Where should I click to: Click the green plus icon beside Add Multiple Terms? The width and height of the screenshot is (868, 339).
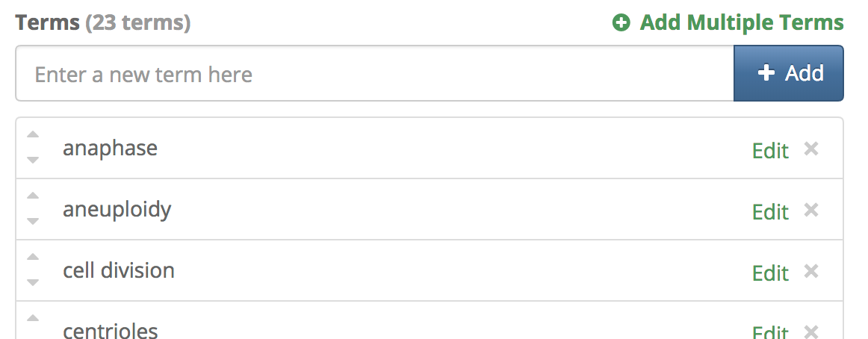pyautogui.click(x=621, y=24)
